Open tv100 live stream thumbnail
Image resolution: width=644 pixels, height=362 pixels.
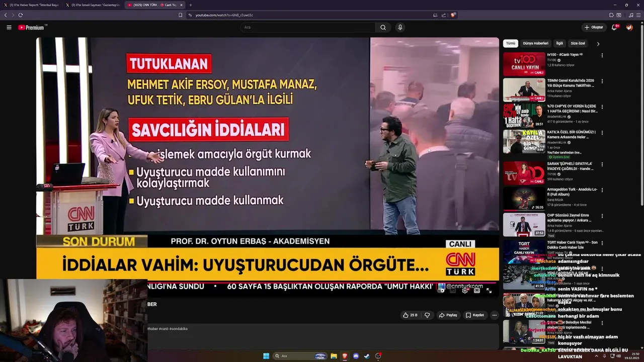point(524,64)
